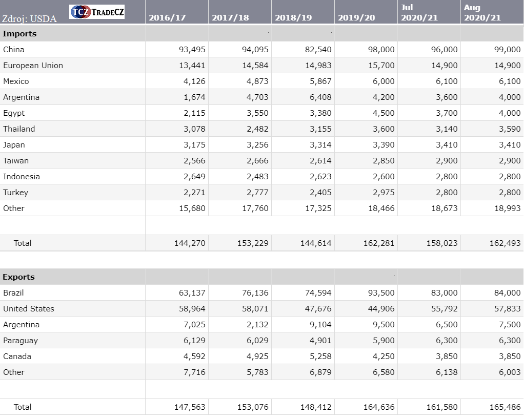Click Brazil's 2019/20 value 93,500
The height and width of the screenshot is (420, 524).
pos(381,293)
